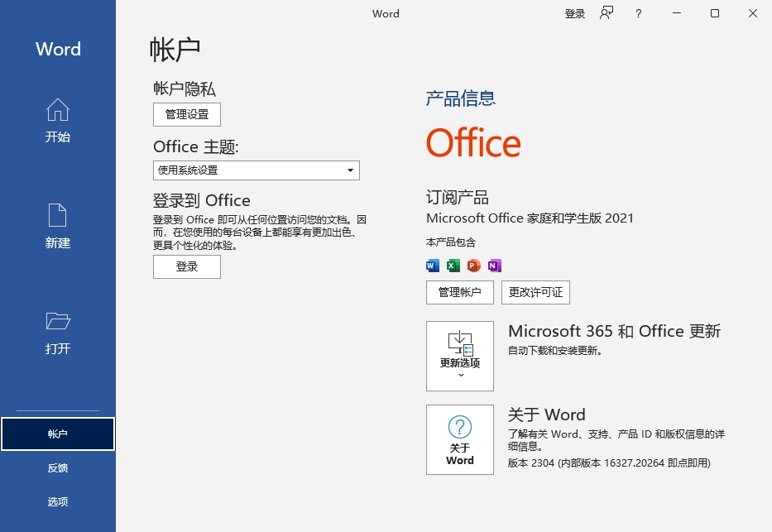Click the feedback person icon in title bar
Viewport: 772px width, 532px height.
[x=607, y=13]
